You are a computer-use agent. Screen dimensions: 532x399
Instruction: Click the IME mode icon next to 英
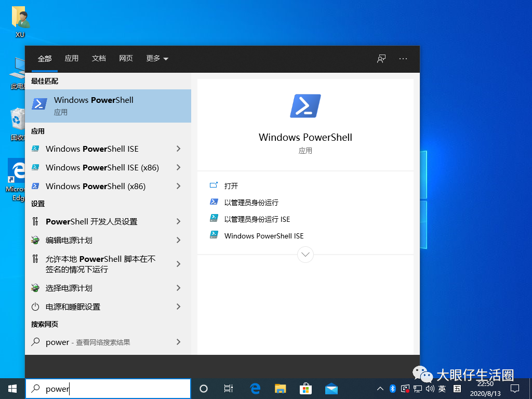coord(457,389)
